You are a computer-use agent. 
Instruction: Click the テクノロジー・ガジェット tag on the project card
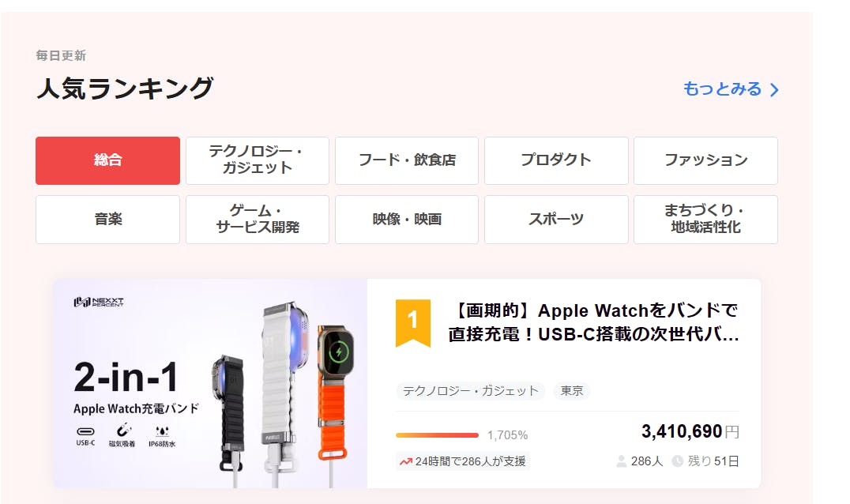471,391
